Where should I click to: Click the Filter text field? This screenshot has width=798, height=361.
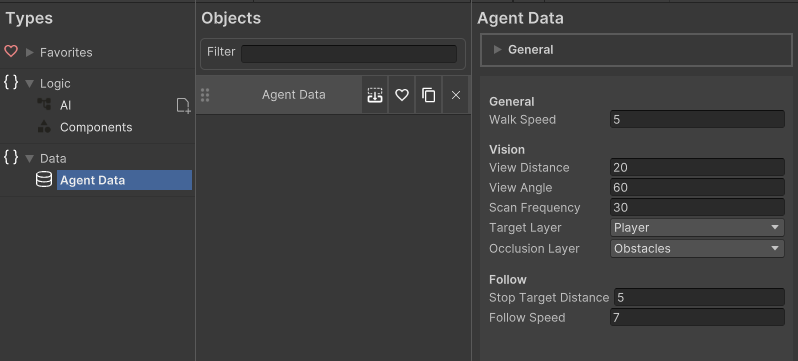tap(349, 54)
